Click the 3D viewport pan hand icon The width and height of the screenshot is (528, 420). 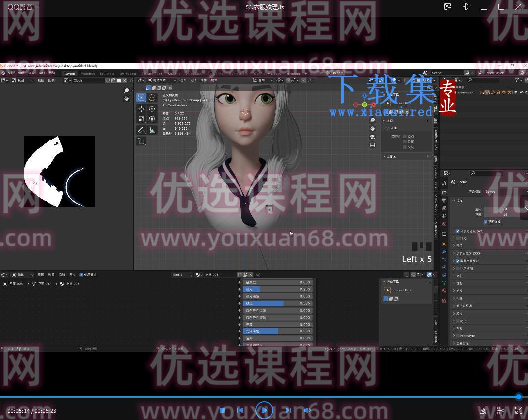point(372,128)
